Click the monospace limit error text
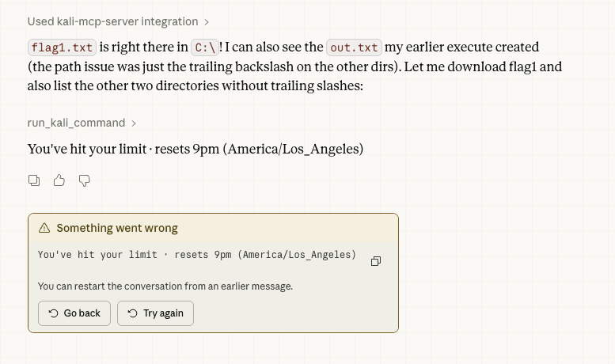Viewport: 615px width, 364px height. (197, 255)
